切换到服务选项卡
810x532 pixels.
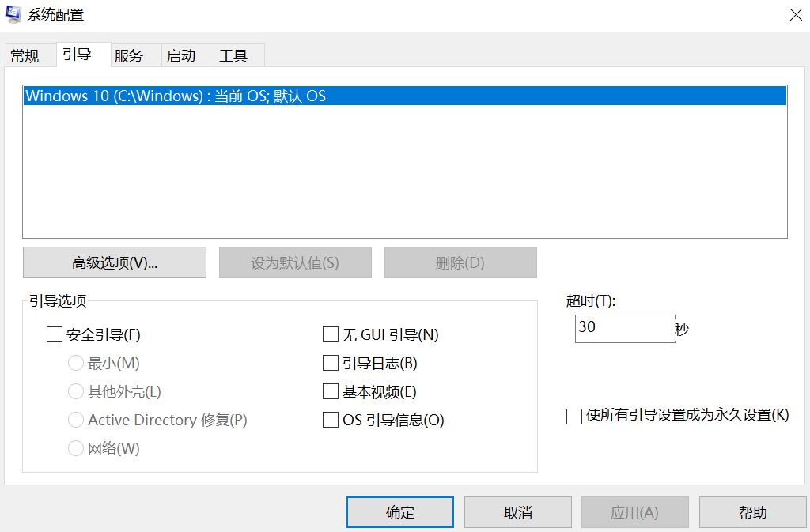tap(131, 55)
